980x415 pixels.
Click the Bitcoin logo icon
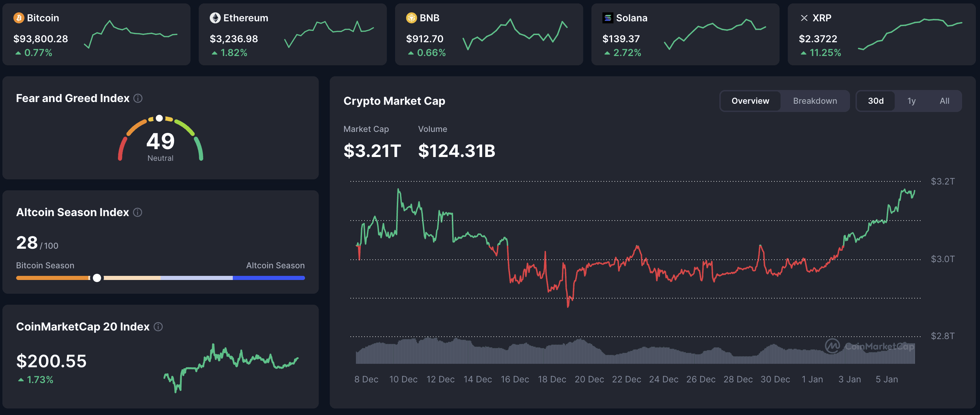point(18,18)
